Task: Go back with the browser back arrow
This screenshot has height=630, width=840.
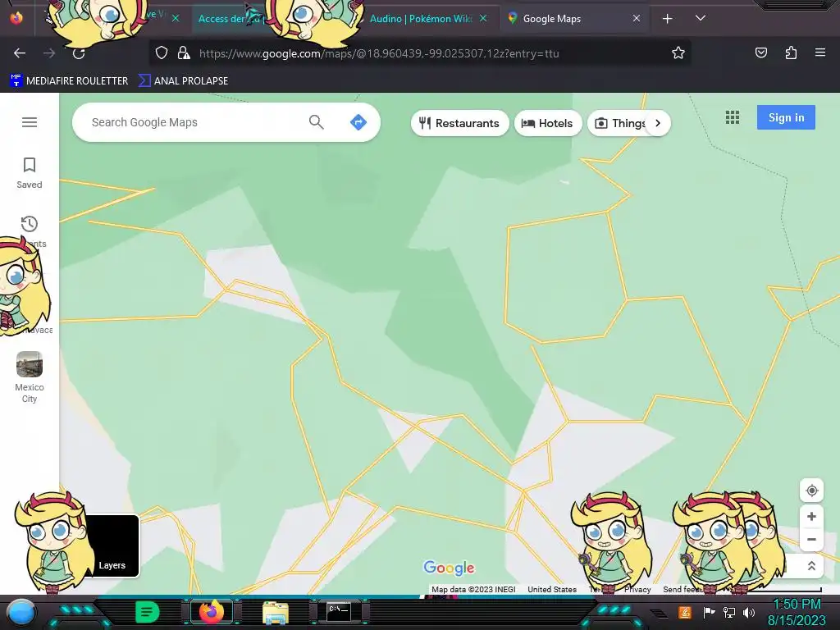Action: (20, 53)
